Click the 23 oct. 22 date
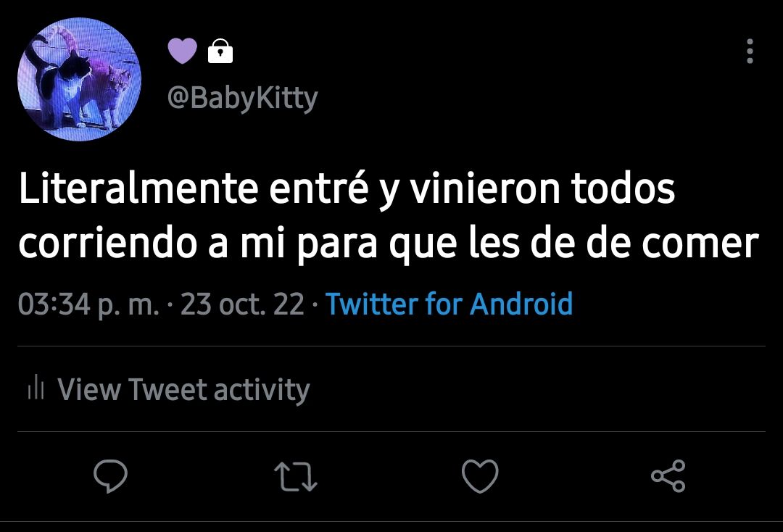 click(242, 304)
